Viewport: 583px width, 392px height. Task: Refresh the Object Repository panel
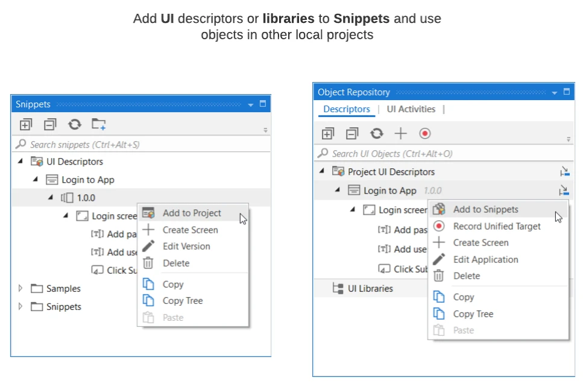coord(376,133)
